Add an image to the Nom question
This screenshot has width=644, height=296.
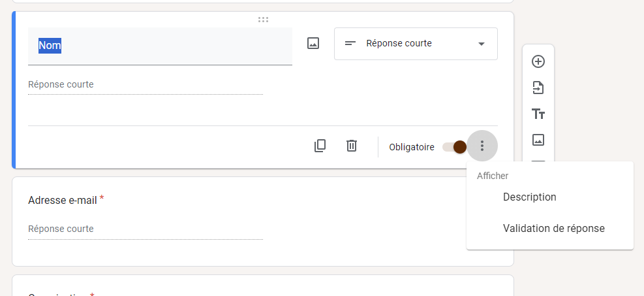[x=313, y=44]
